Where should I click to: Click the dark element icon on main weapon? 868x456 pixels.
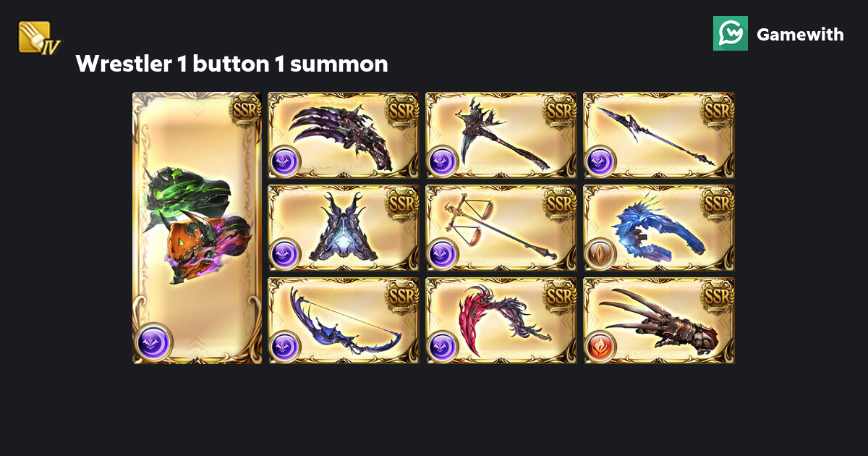coord(154,342)
